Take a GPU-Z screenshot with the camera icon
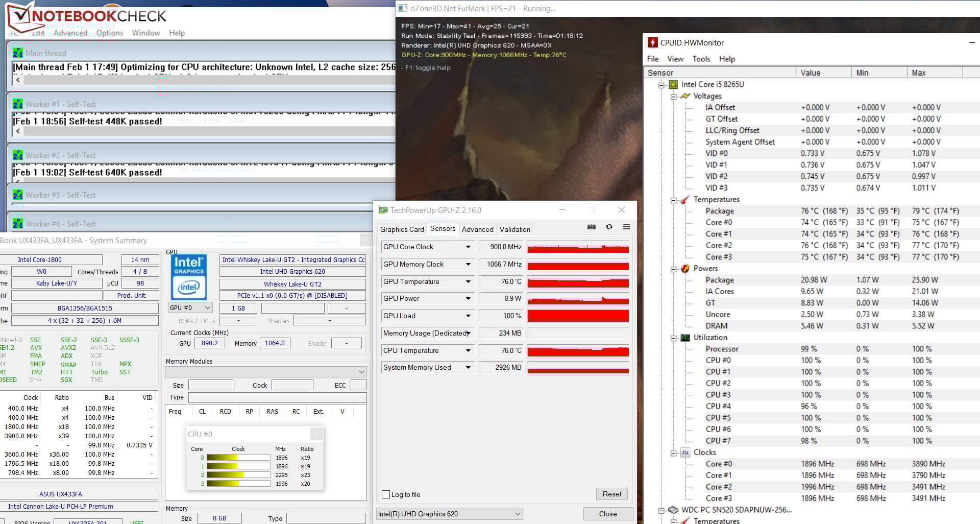The width and height of the screenshot is (980, 524). click(592, 227)
